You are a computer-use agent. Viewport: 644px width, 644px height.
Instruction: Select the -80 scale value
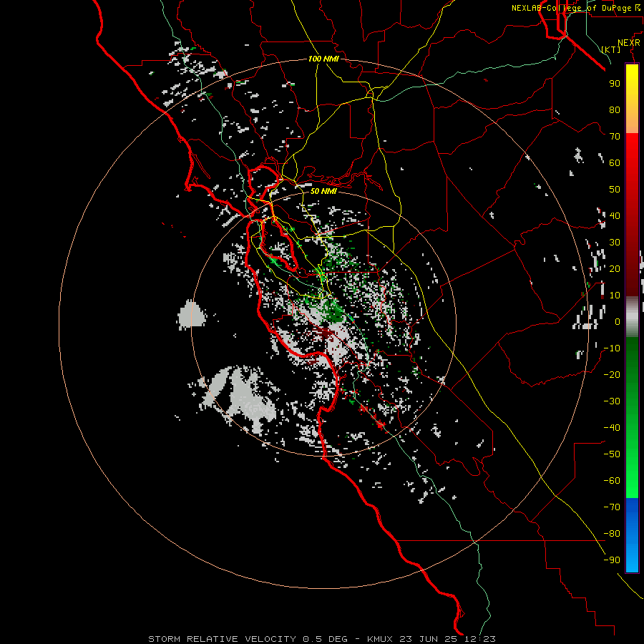(612, 534)
